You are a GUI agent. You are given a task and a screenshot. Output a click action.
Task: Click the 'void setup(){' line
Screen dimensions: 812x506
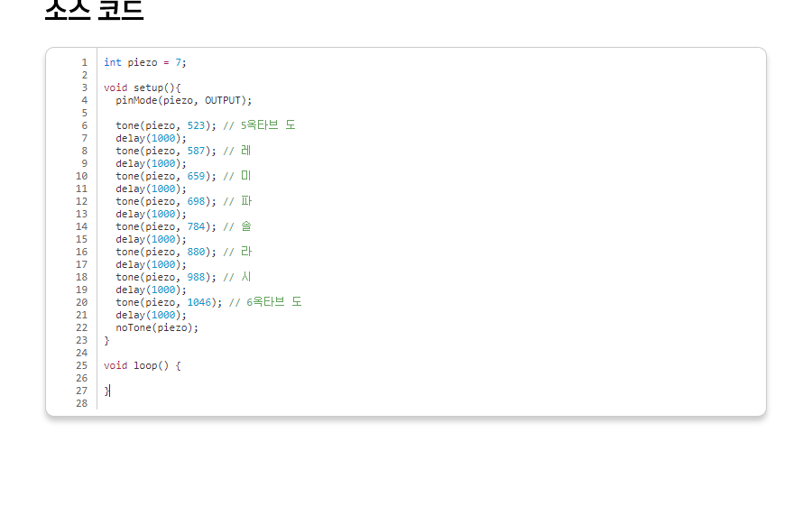(142, 87)
